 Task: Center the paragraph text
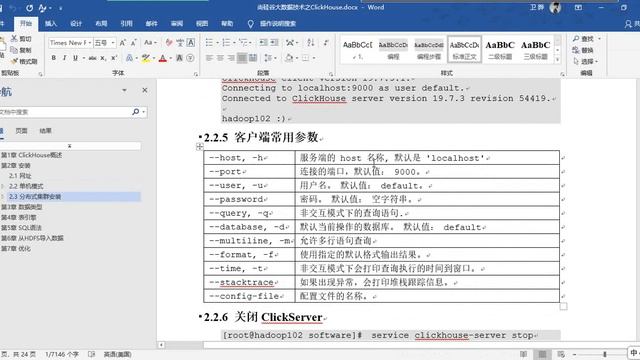pyautogui.click(x=220, y=58)
